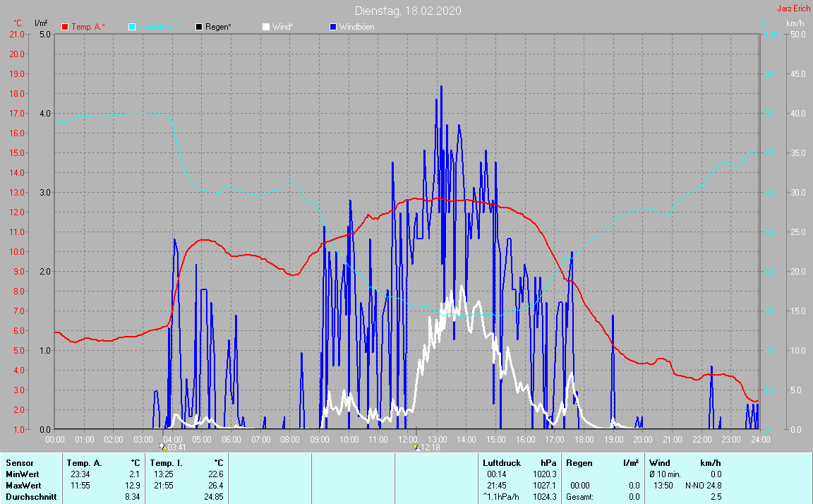Click the MinWert row label
This screenshot has height=504, width=813.
23,474
